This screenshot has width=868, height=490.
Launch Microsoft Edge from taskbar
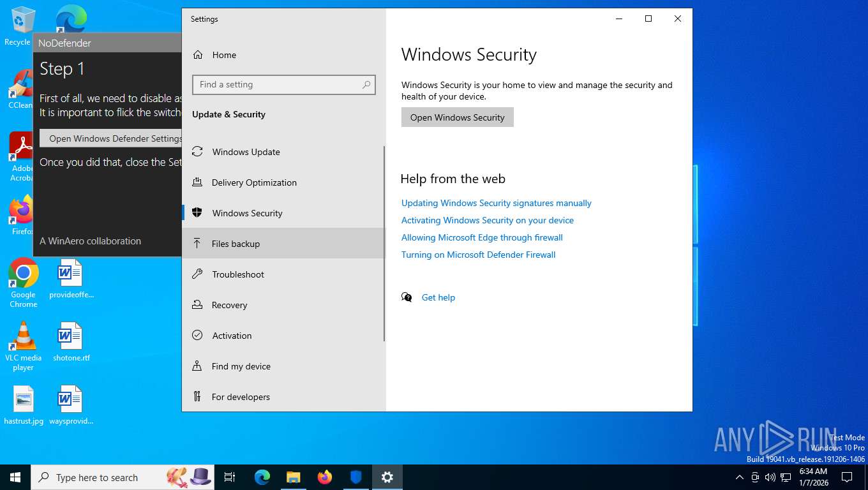[262, 477]
